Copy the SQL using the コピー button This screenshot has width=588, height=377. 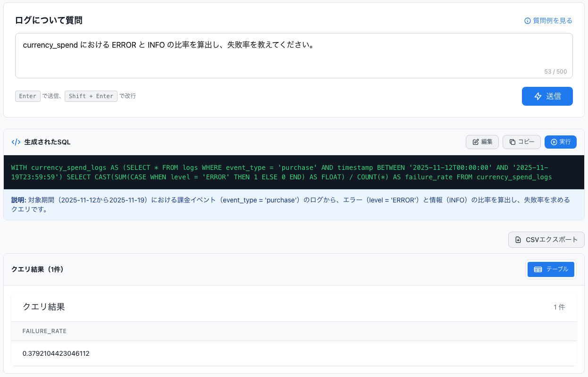(x=521, y=142)
